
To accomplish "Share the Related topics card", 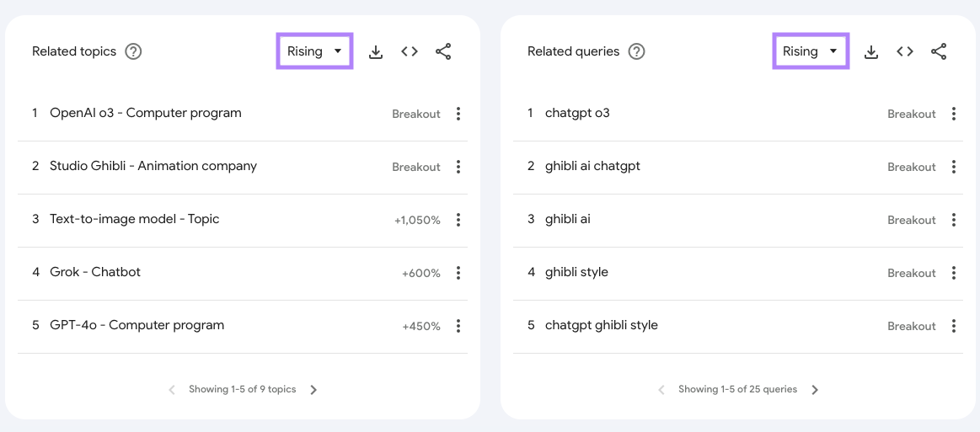I will 443,52.
